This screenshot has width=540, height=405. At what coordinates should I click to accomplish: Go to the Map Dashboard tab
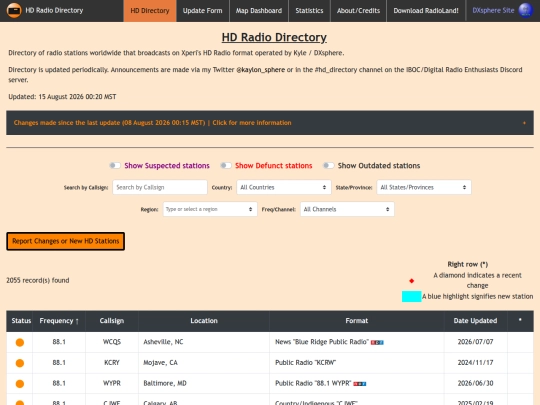(x=259, y=11)
